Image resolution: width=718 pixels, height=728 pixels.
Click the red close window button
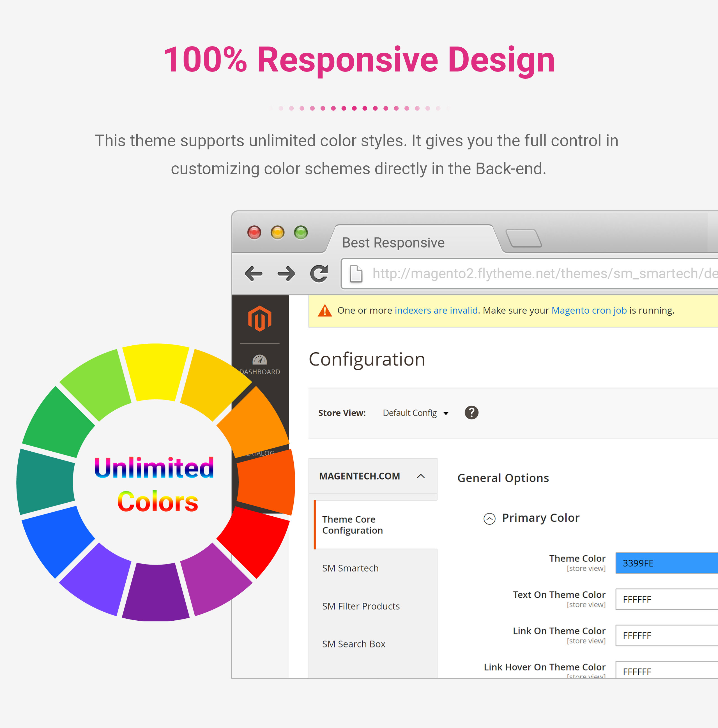(254, 232)
